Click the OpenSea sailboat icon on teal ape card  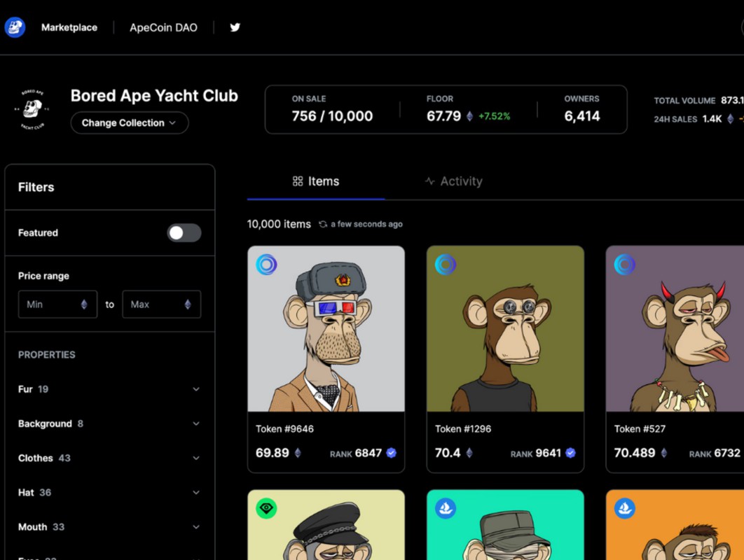tap(446, 508)
